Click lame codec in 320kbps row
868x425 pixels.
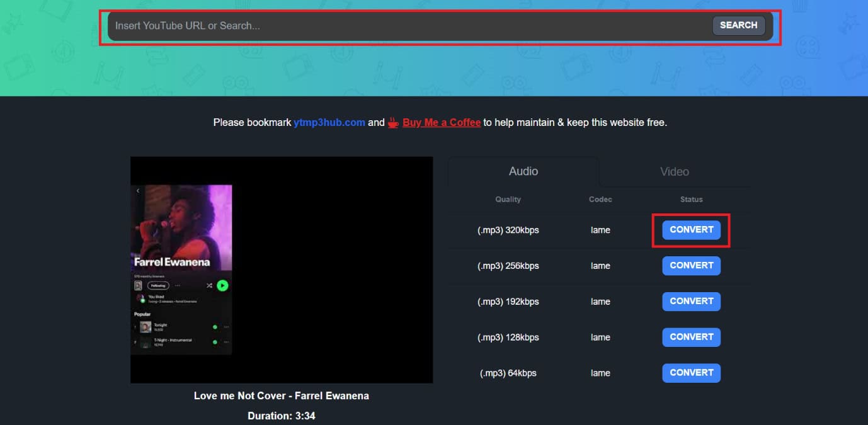pos(600,230)
